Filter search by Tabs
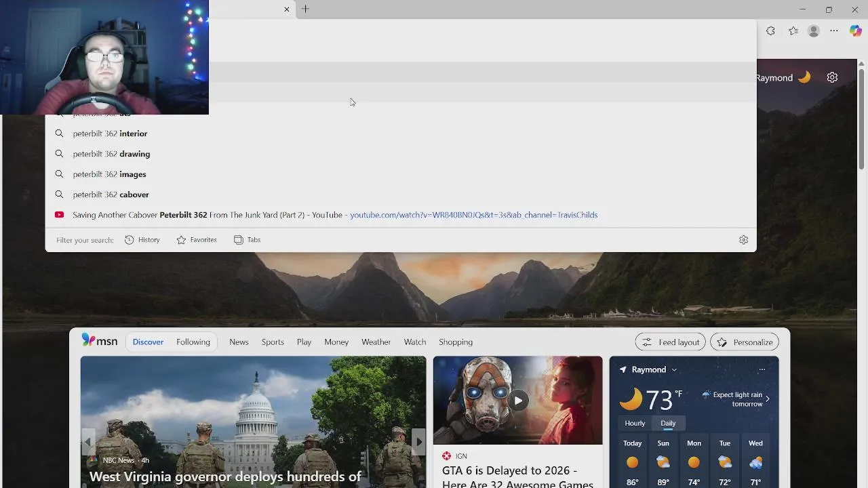Image resolution: width=868 pixels, height=488 pixels. tap(248, 240)
